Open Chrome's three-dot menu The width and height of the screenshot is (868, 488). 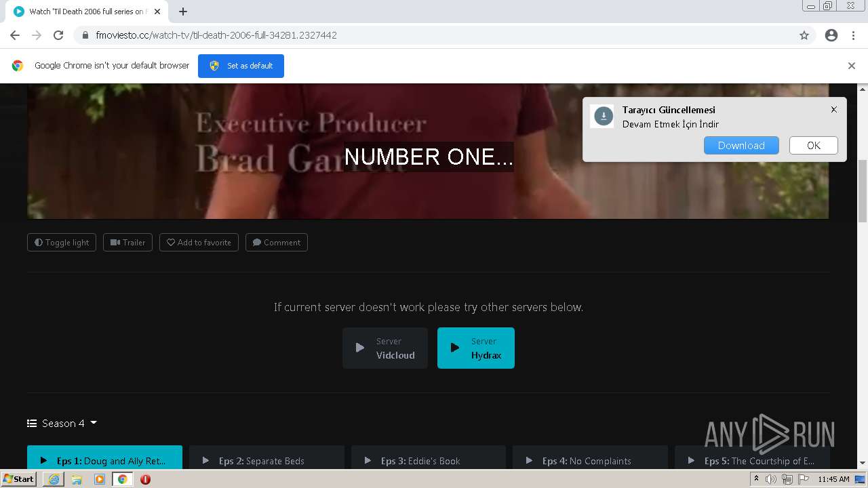(x=853, y=35)
